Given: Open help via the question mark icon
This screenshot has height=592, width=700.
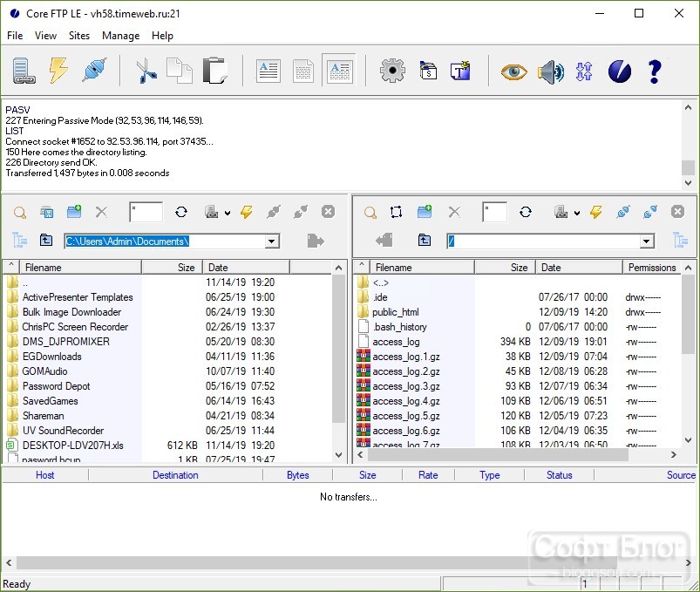Looking at the screenshot, I should 654,71.
